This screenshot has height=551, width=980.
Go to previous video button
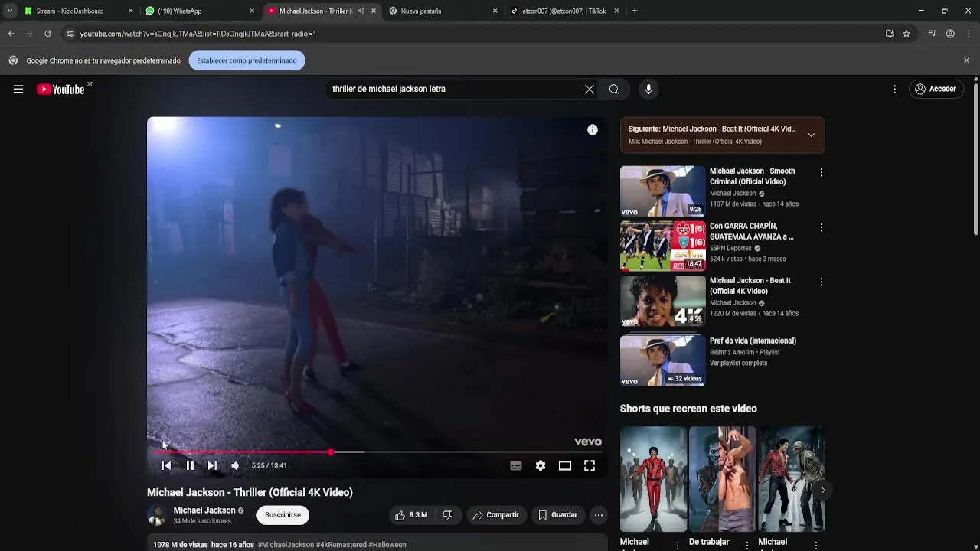(x=167, y=465)
